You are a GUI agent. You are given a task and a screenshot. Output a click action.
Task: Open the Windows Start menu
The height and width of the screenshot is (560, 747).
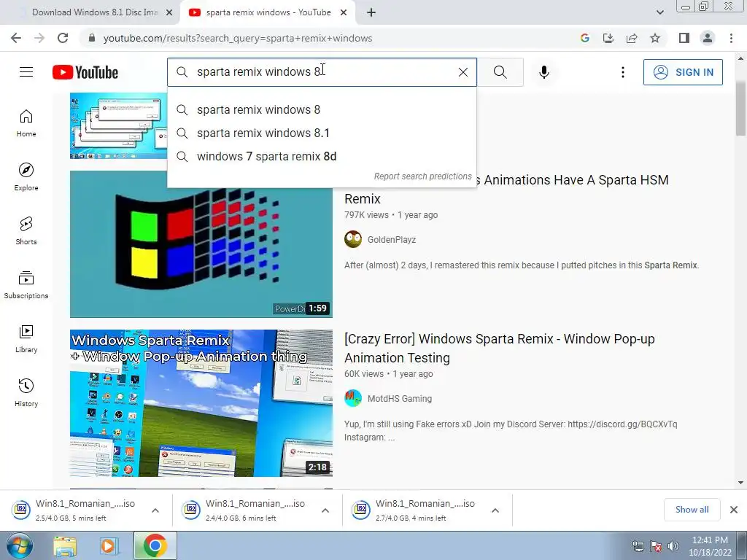pyautogui.click(x=19, y=545)
